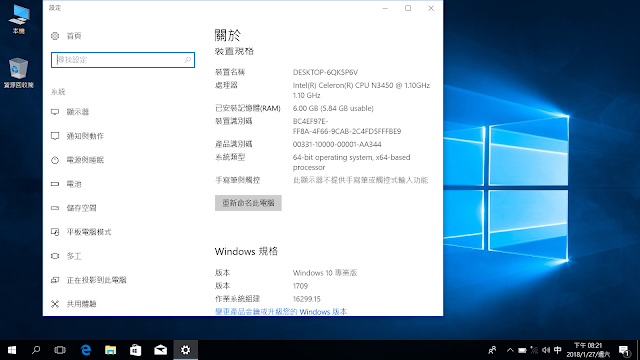Click the 6.00 GB installed RAM value

[x=333, y=108]
